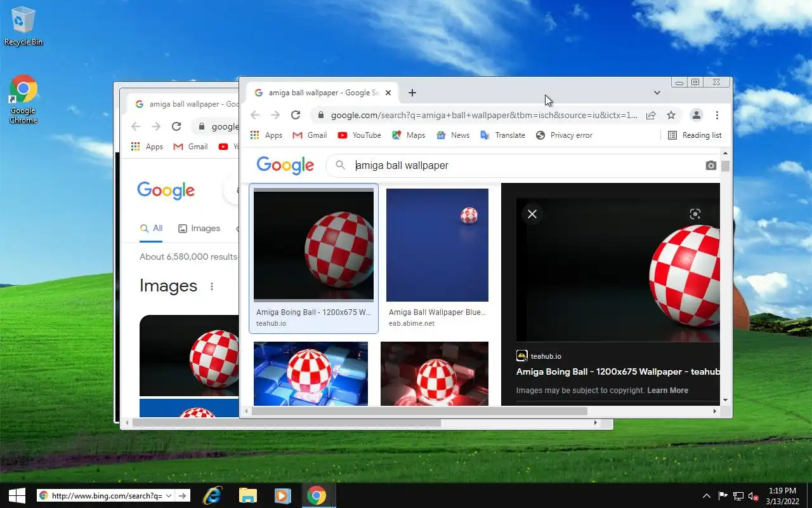
Task: Click front window horizontal scrollbar
Action: [x=420, y=411]
